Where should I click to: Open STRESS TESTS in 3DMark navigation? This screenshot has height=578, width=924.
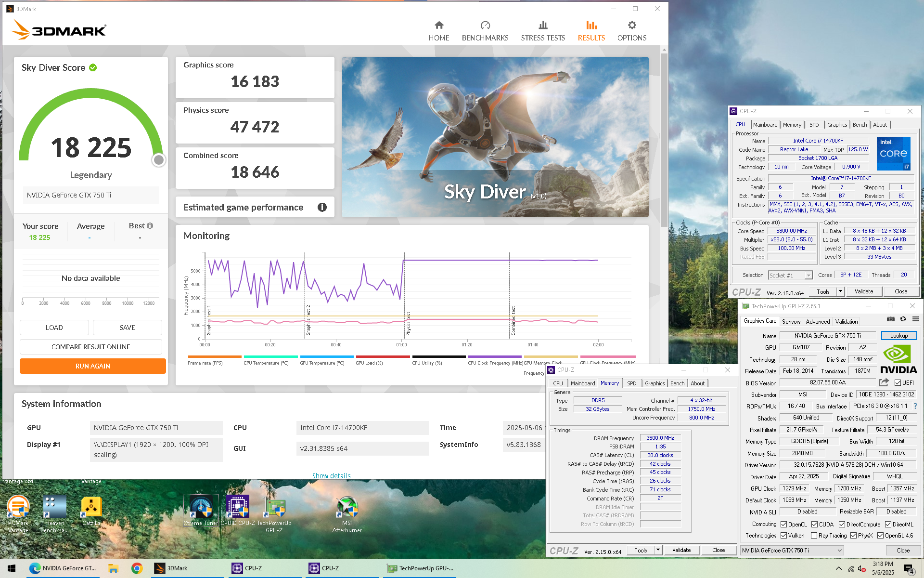pos(543,31)
